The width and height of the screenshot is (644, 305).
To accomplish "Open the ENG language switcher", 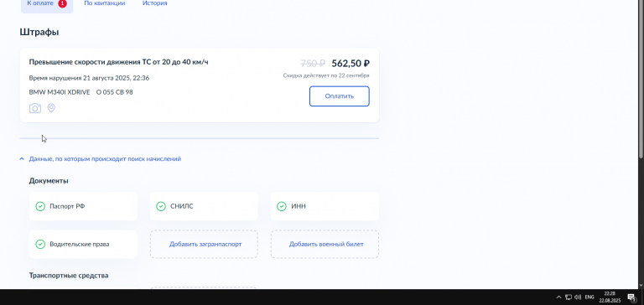I will [x=589, y=297].
